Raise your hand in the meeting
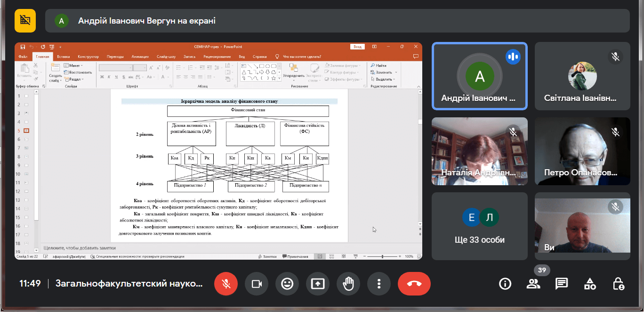Viewport: 644px width, 312px height. pyautogui.click(x=348, y=284)
